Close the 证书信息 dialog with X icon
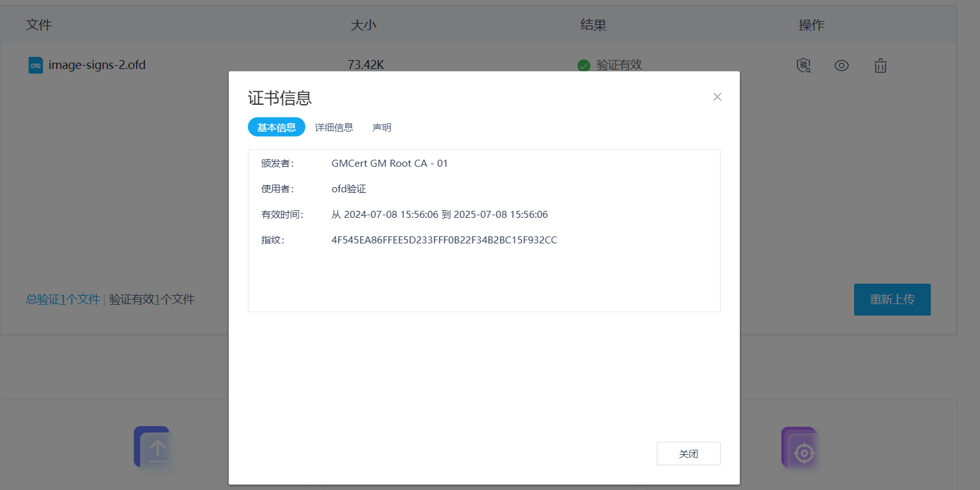This screenshot has height=490, width=980. [x=717, y=97]
